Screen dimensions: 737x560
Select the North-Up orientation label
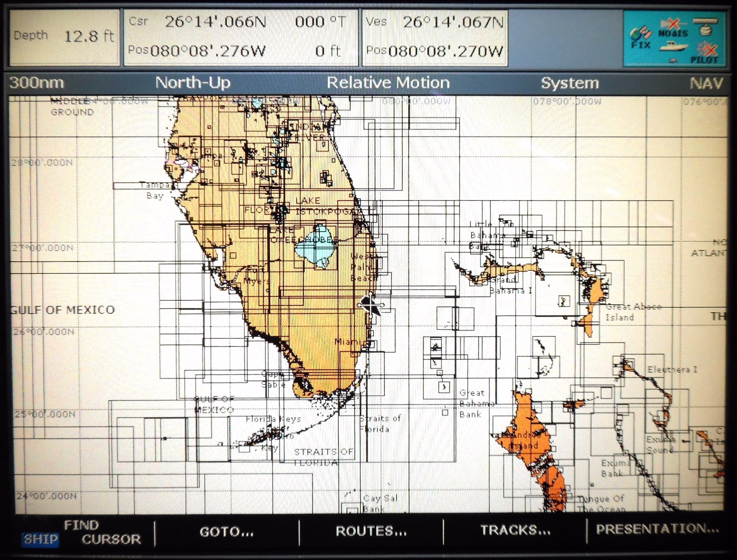pyautogui.click(x=193, y=83)
